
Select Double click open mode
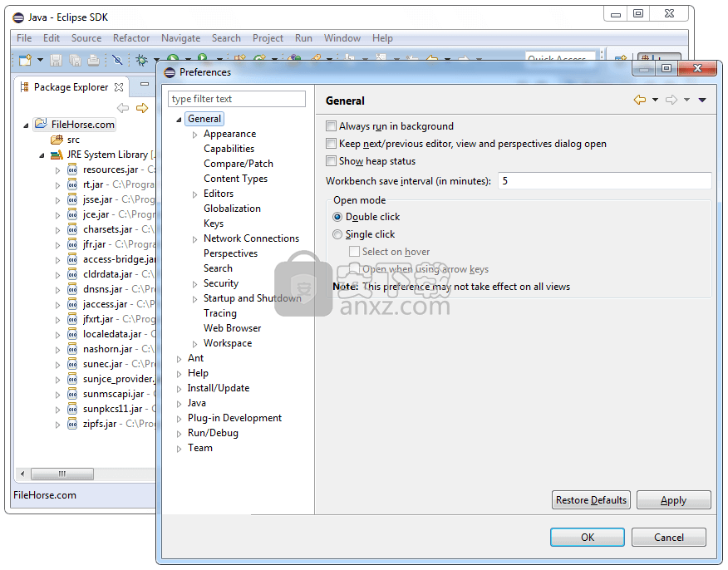pos(337,217)
